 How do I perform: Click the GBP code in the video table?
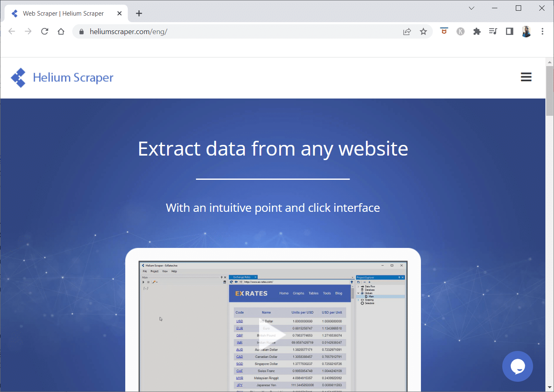tap(239, 335)
